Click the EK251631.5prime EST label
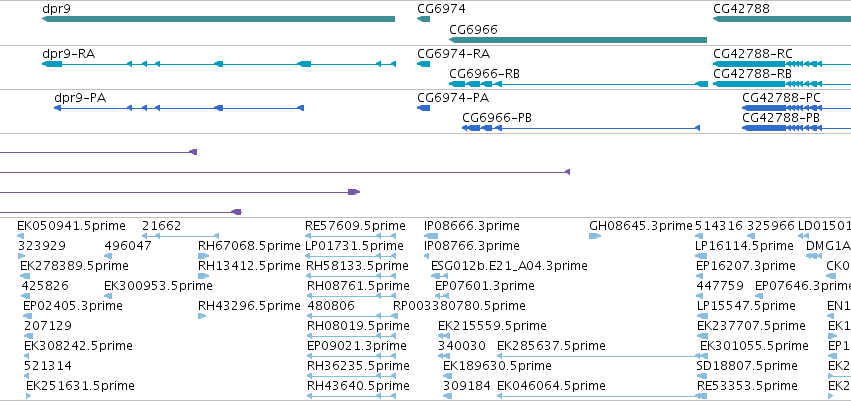Screen dimensions: 851x401 [x=80, y=386]
